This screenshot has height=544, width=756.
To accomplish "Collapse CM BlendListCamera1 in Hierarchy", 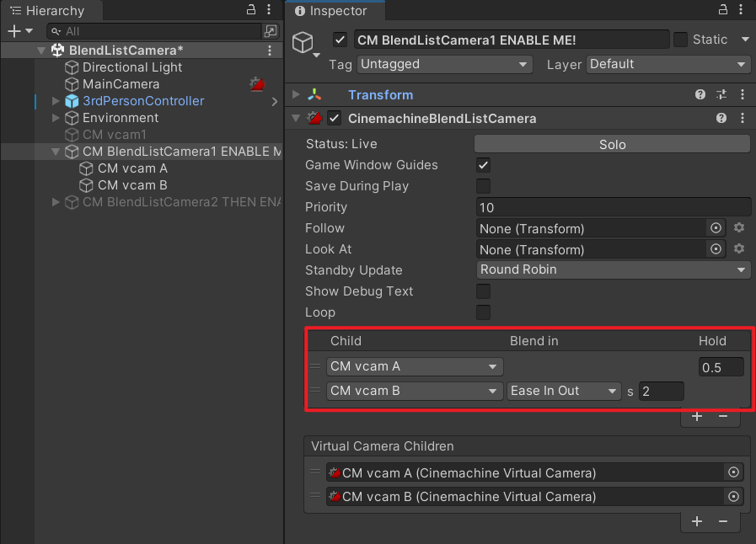I will [x=56, y=152].
